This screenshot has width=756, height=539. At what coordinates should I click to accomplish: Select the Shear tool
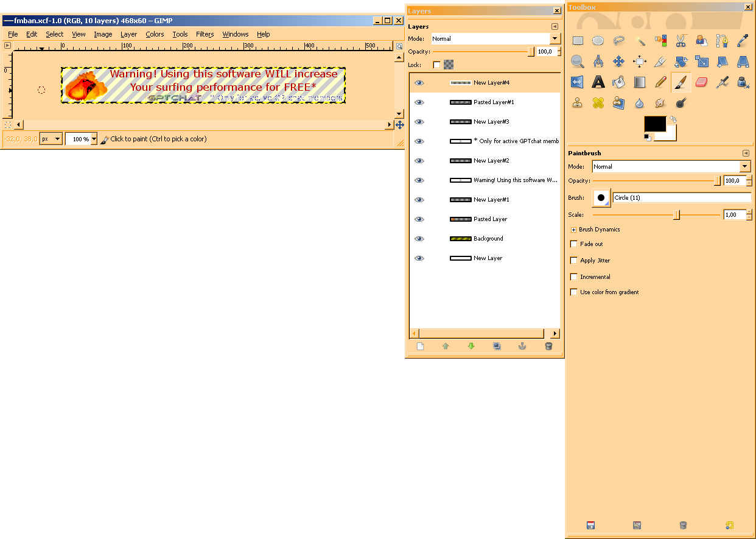point(723,62)
